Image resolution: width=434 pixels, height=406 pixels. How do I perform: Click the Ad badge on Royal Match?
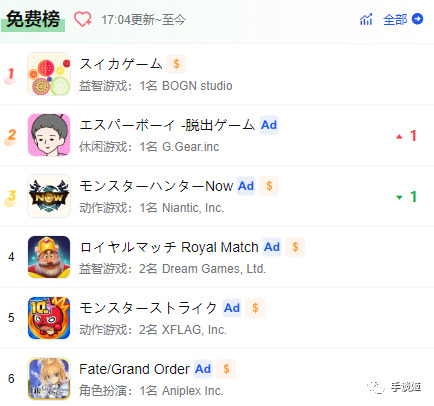[x=272, y=247]
